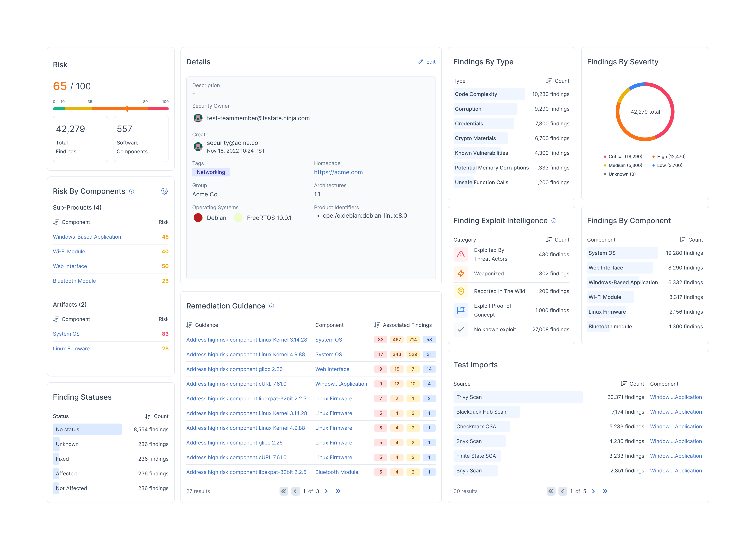The height and width of the screenshot is (550, 756).
Task: Go to next Remediation Guidance page
Action: click(326, 491)
